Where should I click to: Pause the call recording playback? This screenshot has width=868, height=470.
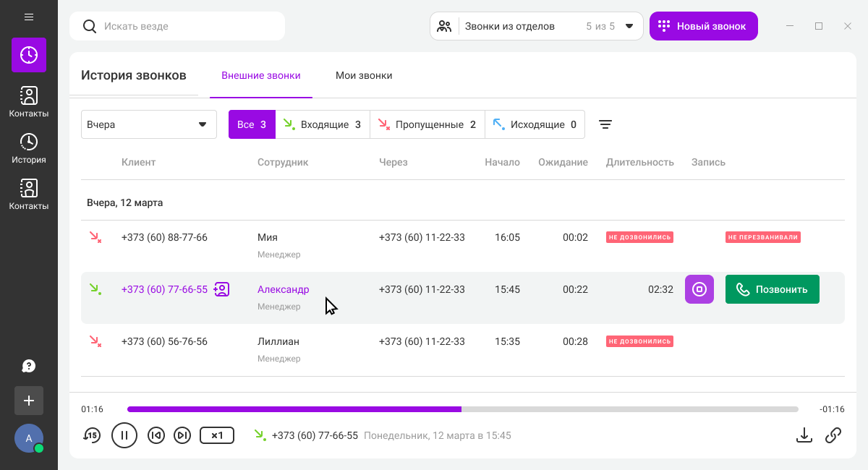(x=124, y=435)
